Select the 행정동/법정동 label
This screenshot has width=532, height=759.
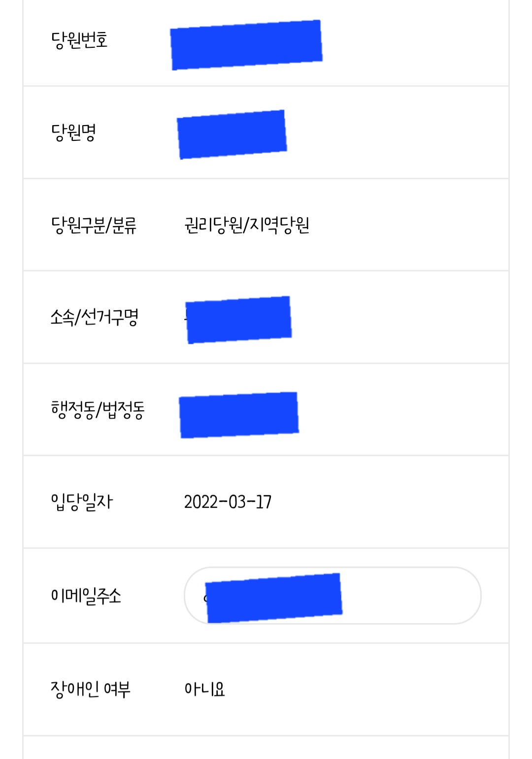click(x=98, y=410)
